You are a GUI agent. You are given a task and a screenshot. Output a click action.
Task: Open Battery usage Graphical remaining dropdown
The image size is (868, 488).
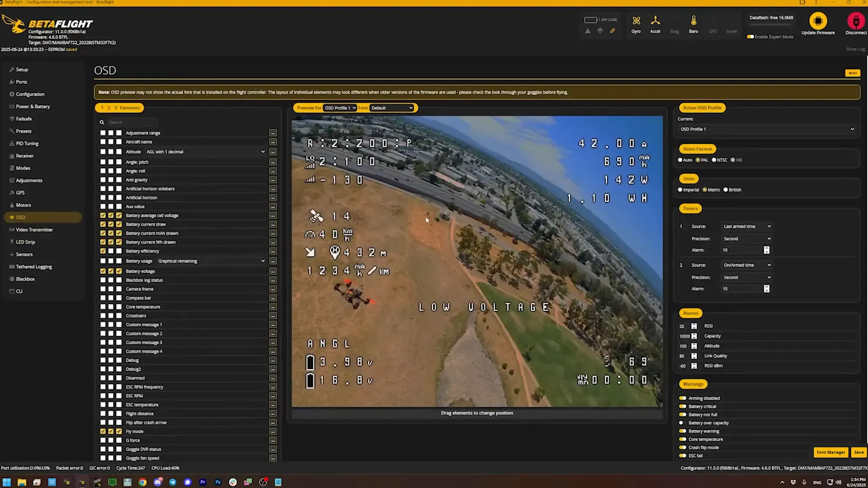coord(211,261)
